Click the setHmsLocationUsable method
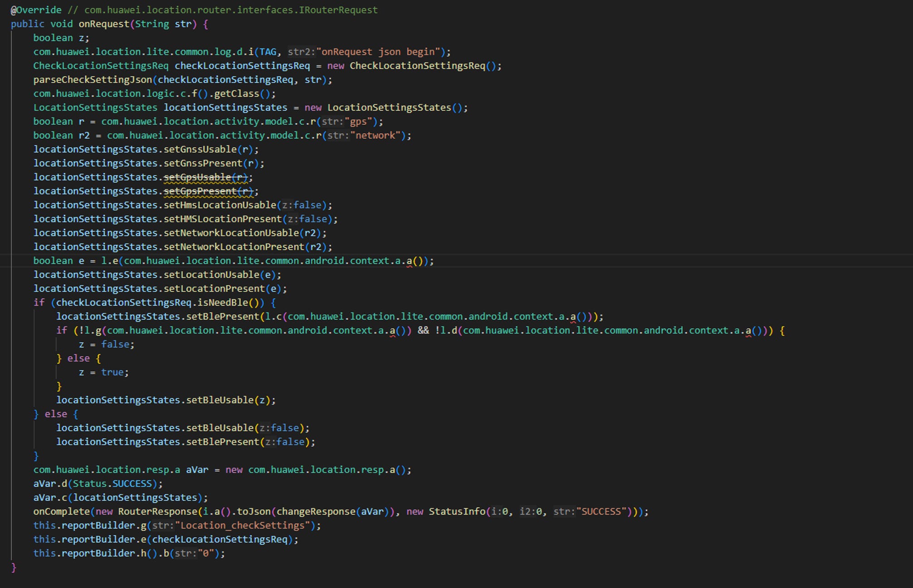Screen dimensions: 913x588 click(x=220, y=205)
